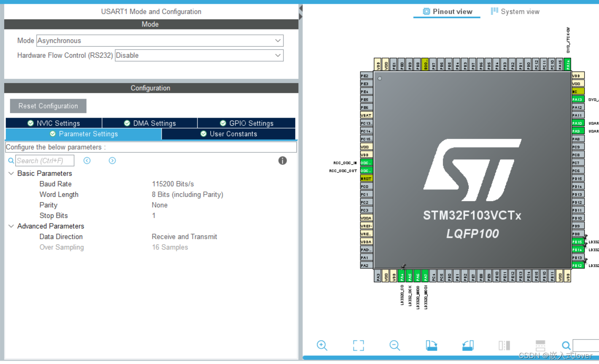The image size is (599, 364).
Task: Change Baud Rate value 115200 Bits/s
Action: click(x=173, y=184)
